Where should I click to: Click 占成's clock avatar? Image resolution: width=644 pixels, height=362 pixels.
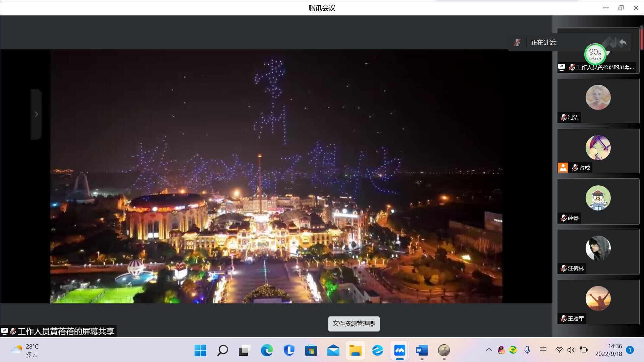coord(598,147)
